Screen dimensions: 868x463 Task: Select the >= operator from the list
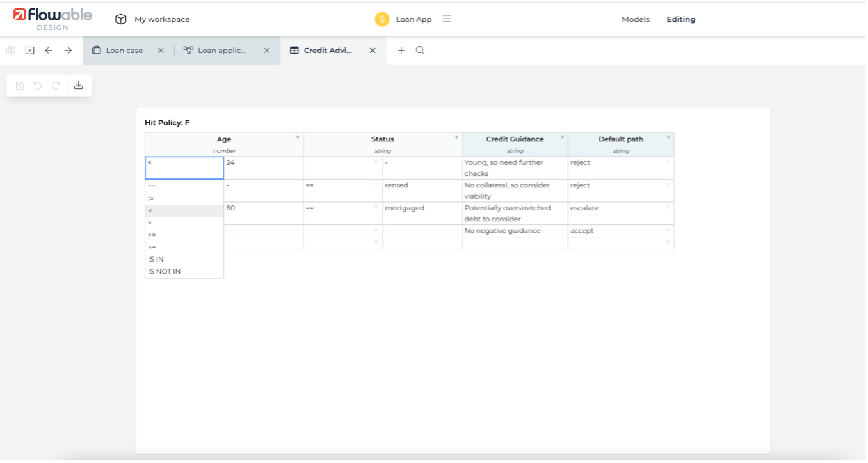click(152, 235)
